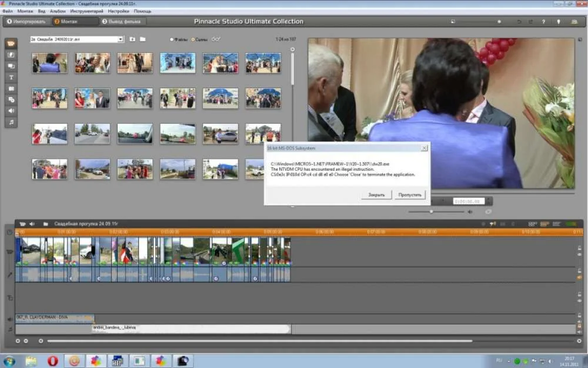Click the lightbulb tips icon

[558, 22]
